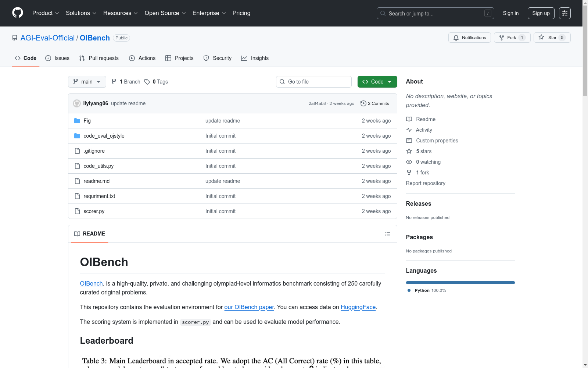588x368 pixels.
Task: Fork the OIBench repository
Action: coord(512,38)
